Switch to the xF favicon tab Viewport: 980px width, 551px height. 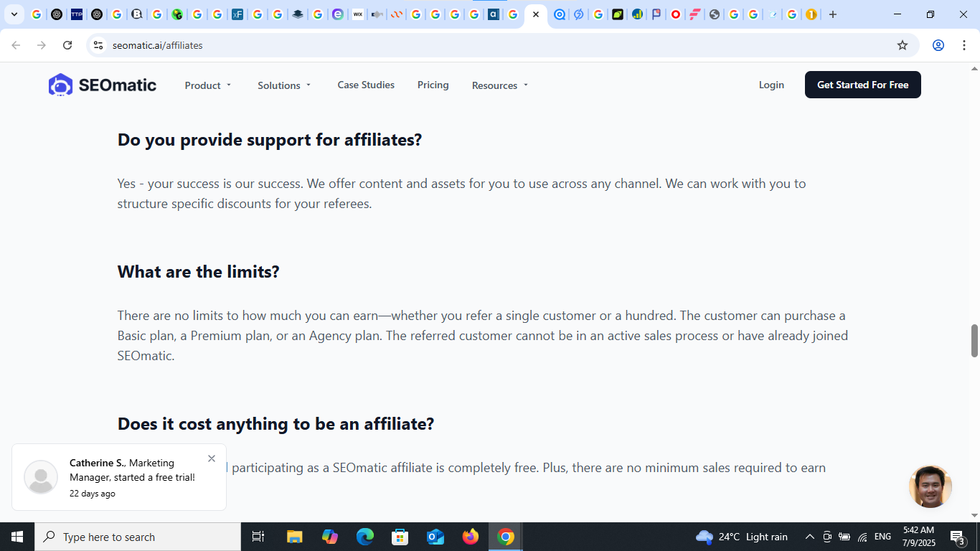pos(237,14)
